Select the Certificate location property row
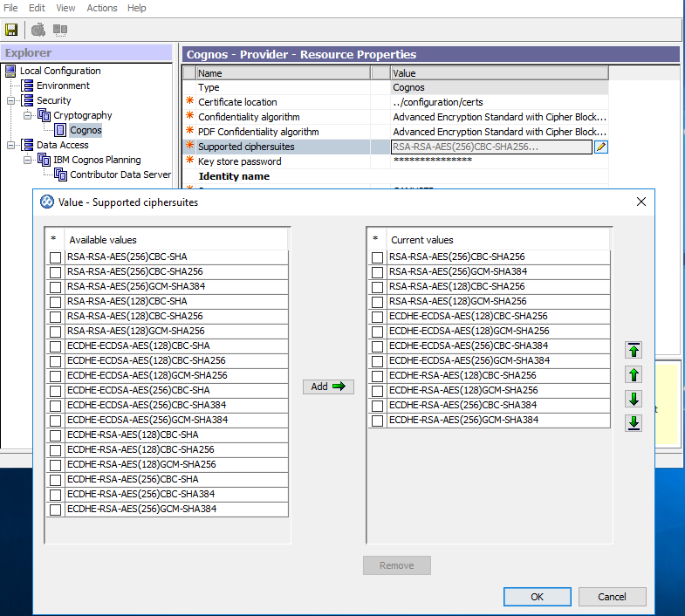685x616 pixels. point(395,102)
